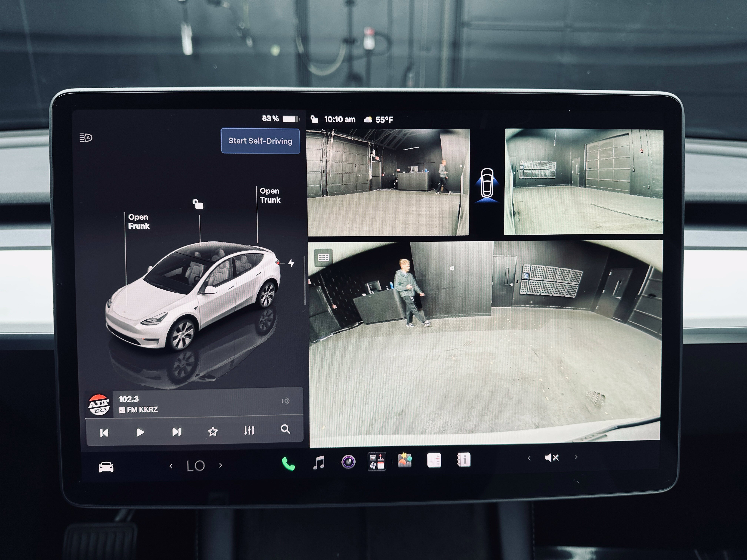The height and width of the screenshot is (560, 747).
Task: Search for media
Action: pyautogui.click(x=285, y=429)
